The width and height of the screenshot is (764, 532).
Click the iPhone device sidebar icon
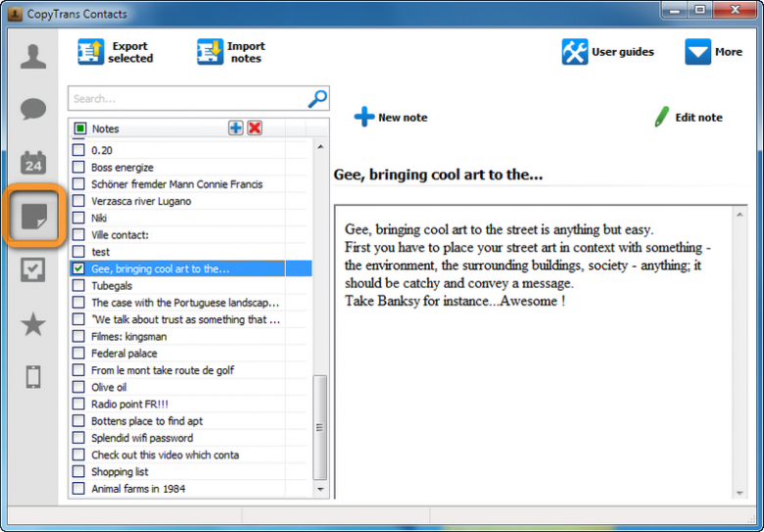[x=33, y=377]
